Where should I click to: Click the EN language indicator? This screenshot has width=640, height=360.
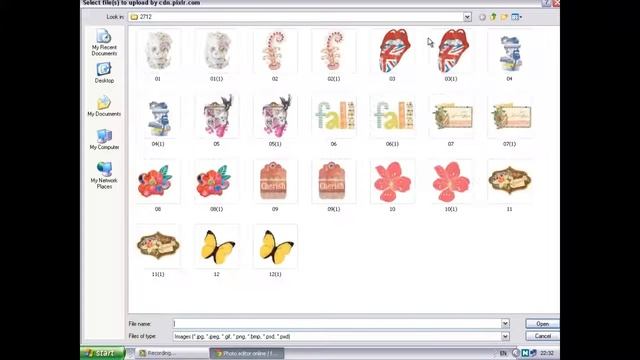[x=503, y=353]
